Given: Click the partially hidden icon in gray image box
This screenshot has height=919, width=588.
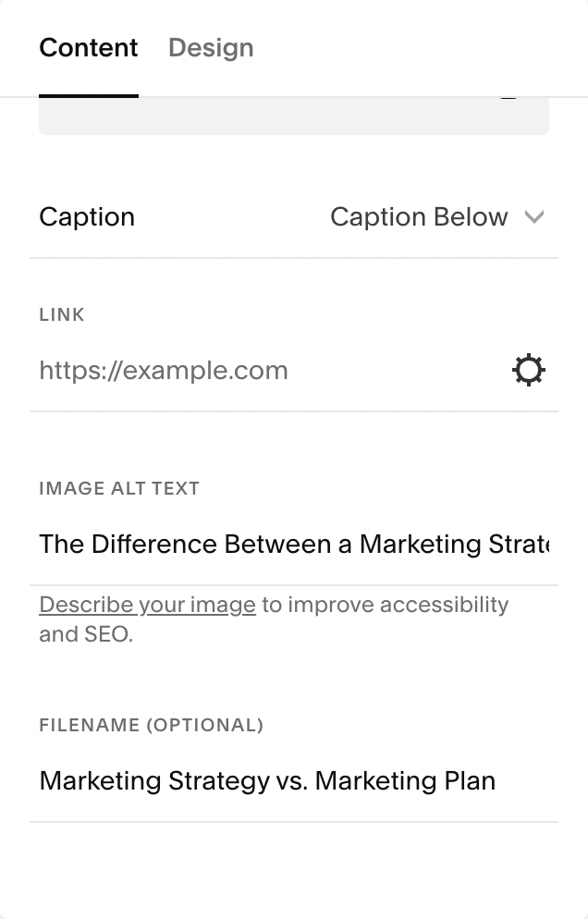Looking at the screenshot, I should click(508, 98).
